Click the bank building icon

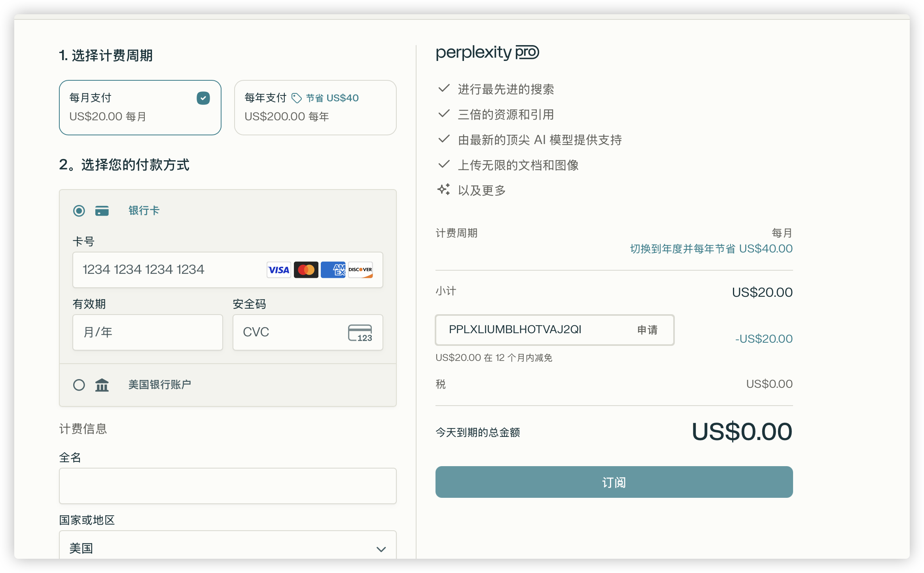coord(102,385)
